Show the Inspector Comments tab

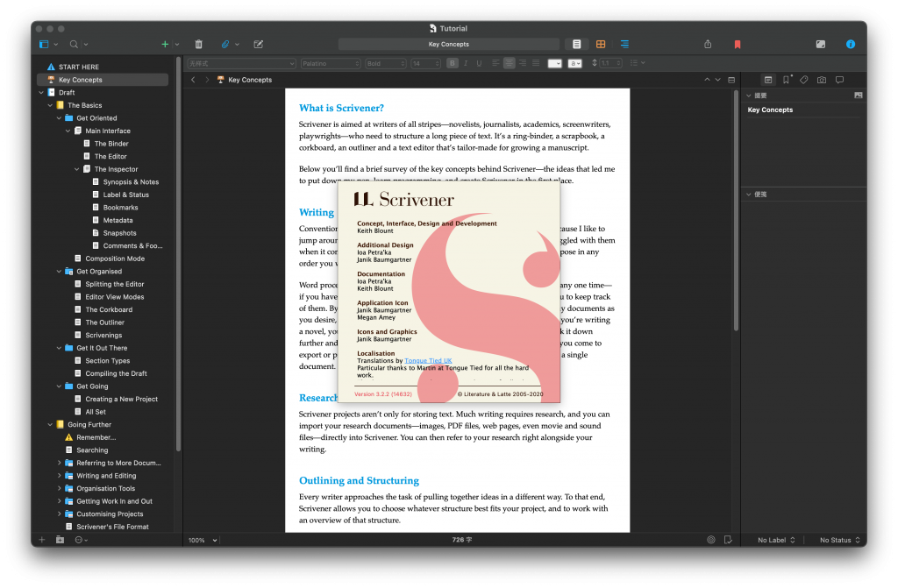[839, 80]
